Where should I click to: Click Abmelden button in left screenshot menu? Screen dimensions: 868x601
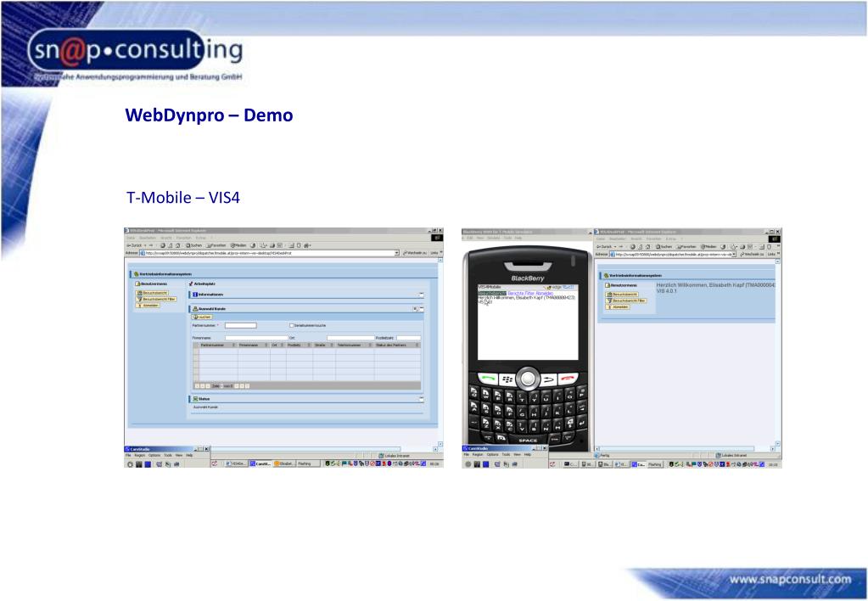click(148, 306)
